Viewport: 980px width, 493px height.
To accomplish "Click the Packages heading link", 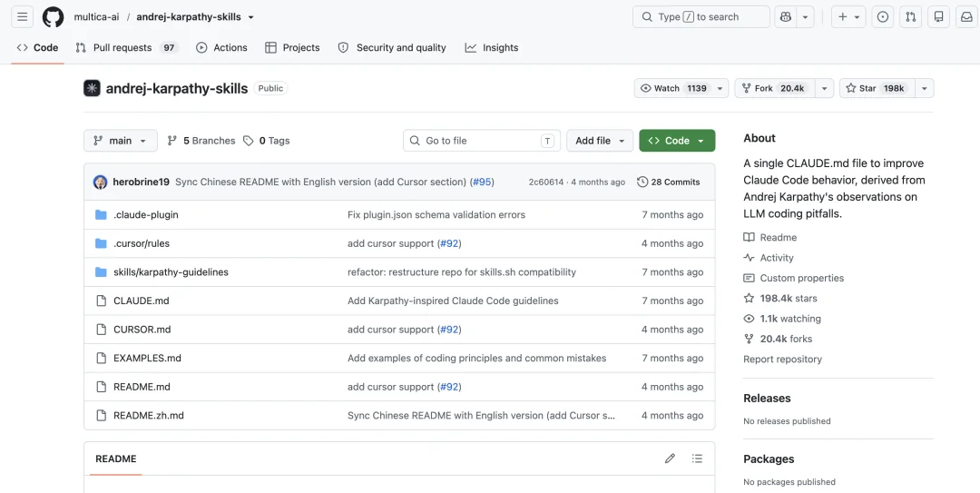I will 769,459.
